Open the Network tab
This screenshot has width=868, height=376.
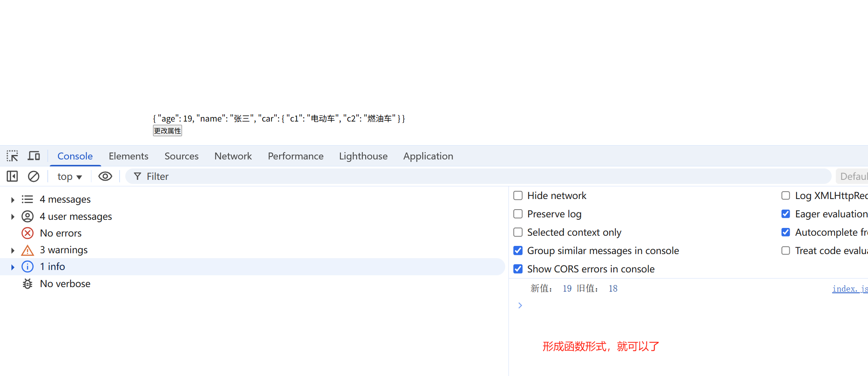pos(233,156)
